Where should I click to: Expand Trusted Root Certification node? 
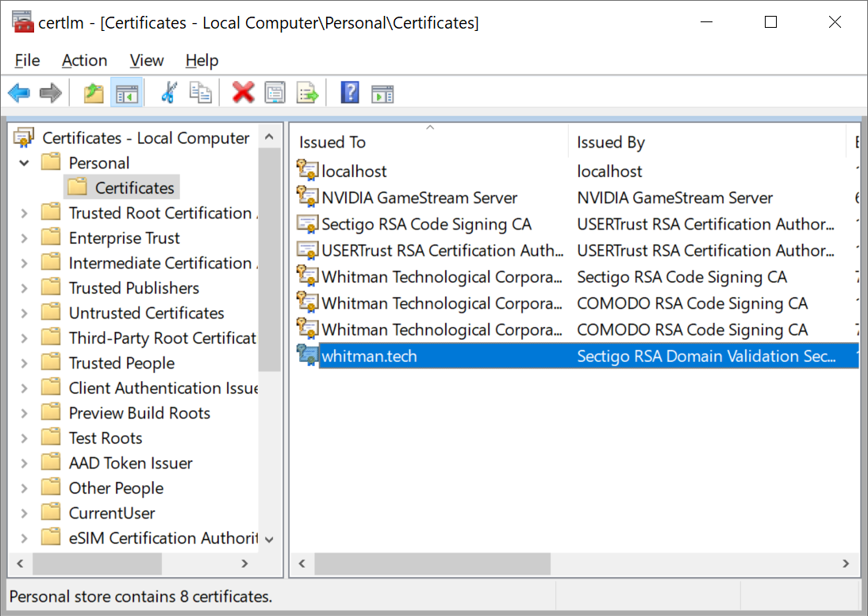coord(25,214)
